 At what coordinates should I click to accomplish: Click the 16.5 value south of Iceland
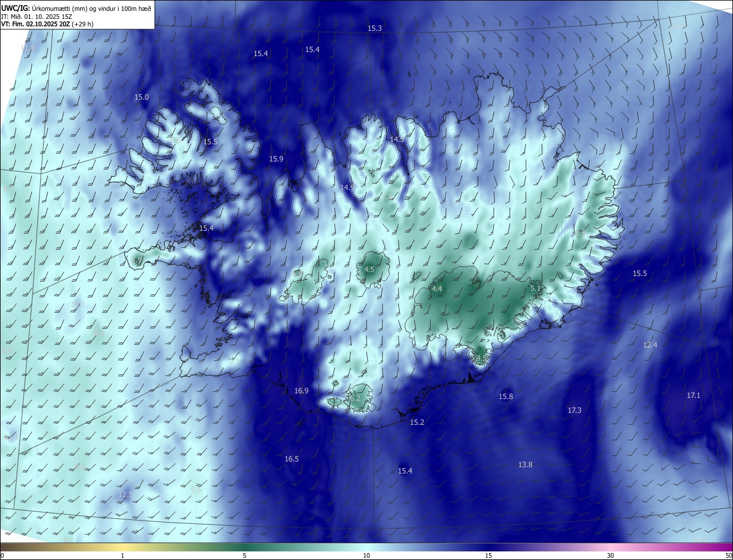pyautogui.click(x=291, y=459)
